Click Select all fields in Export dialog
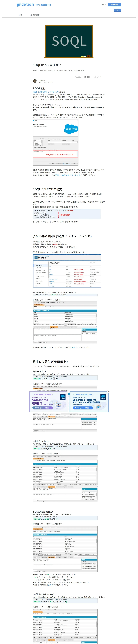The width and height of the screenshot is (138, 644). (x=37, y=147)
